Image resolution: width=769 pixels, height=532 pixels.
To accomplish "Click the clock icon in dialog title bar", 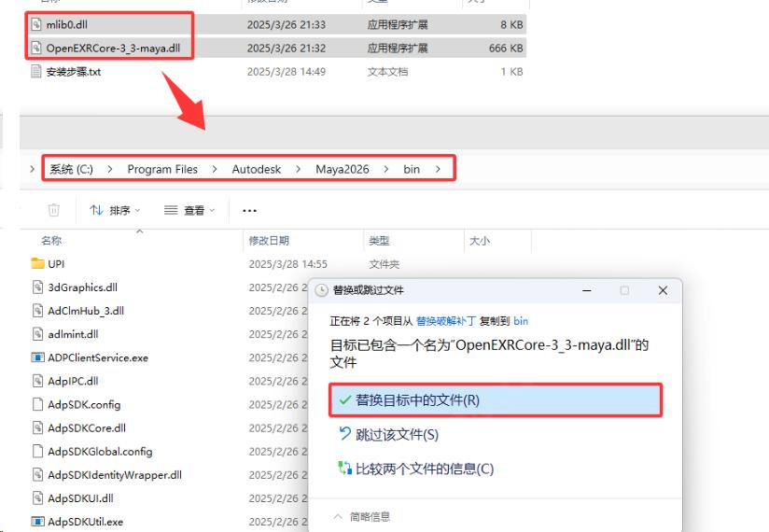I will click(321, 290).
